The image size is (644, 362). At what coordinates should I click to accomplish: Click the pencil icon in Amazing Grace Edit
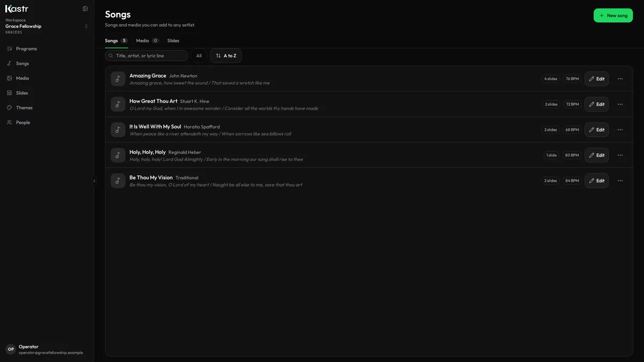[591, 79]
